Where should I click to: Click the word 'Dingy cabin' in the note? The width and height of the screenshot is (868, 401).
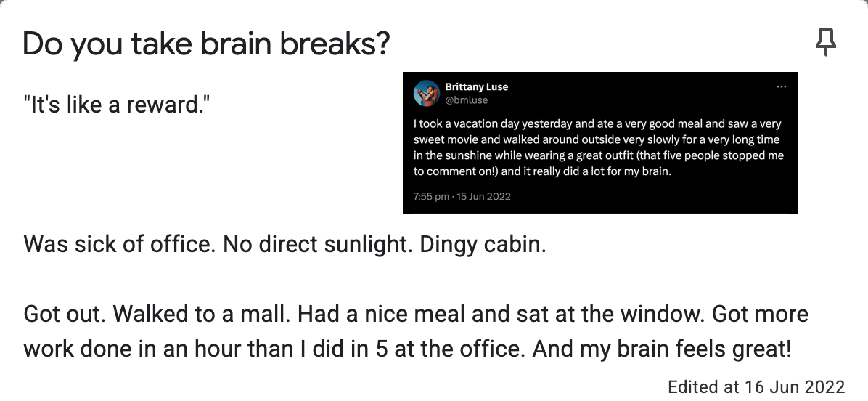(483, 244)
